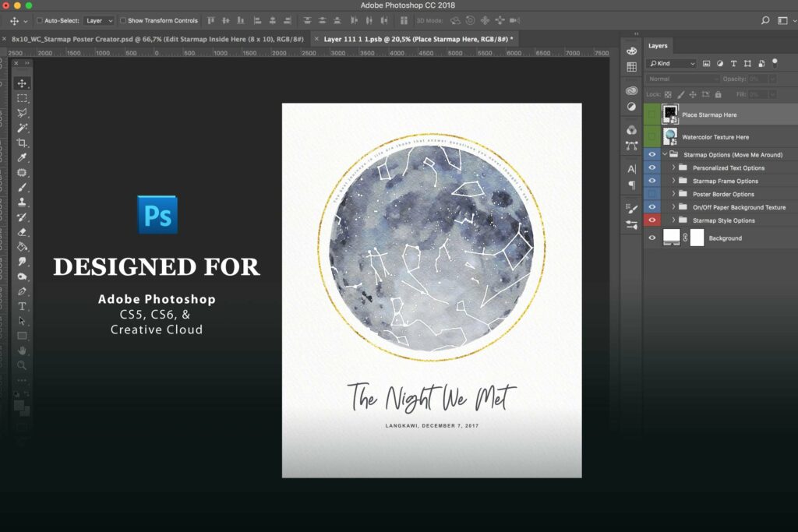The image size is (798, 532).
Task: Filter layers by type using the Type filter icon
Action: tap(733, 63)
